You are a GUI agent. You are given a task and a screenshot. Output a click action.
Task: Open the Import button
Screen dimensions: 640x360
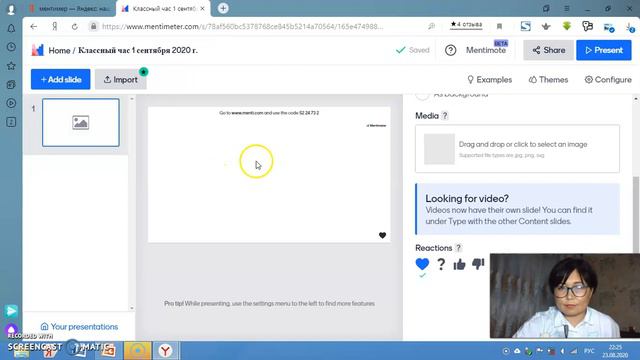click(x=121, y=79)
